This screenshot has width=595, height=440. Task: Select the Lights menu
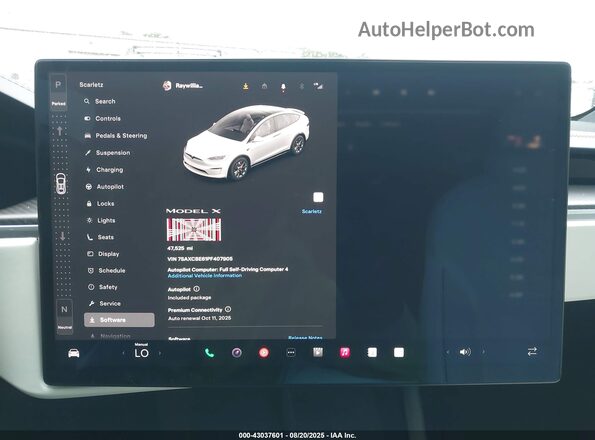click(x=101, y=220)
